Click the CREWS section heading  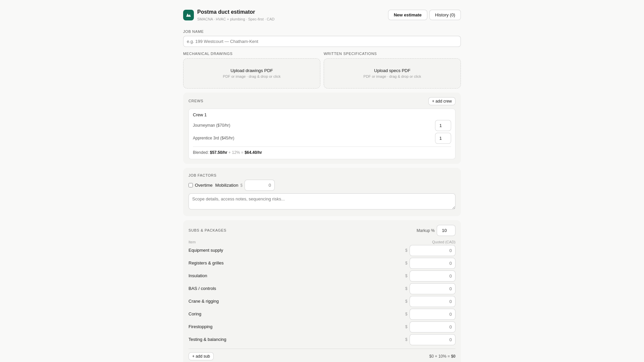point(196,101)
